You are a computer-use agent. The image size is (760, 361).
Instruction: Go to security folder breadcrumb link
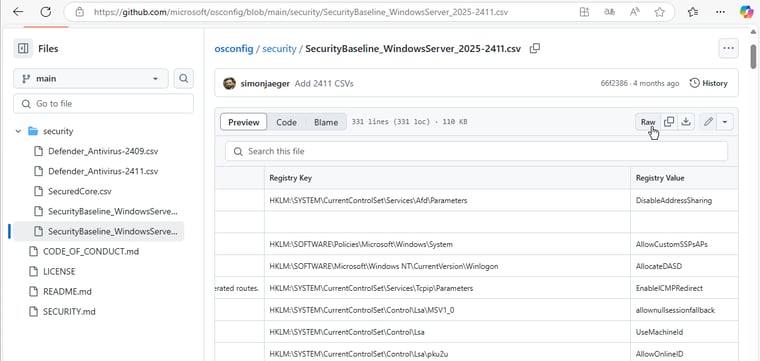279,49
